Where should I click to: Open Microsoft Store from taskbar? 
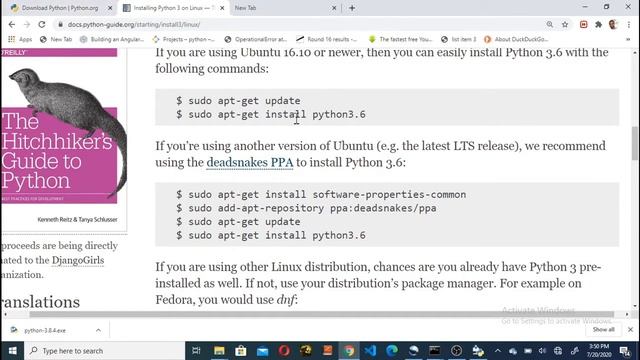click(241, 351)
